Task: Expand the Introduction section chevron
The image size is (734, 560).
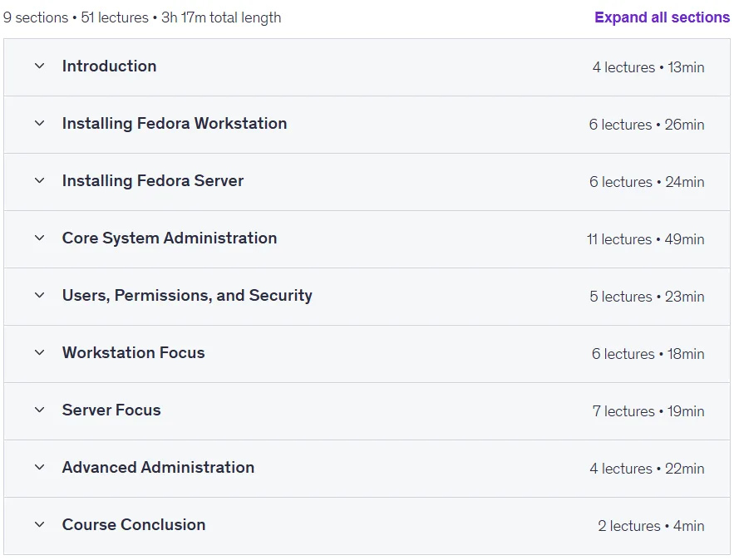Action: [40, 66]
